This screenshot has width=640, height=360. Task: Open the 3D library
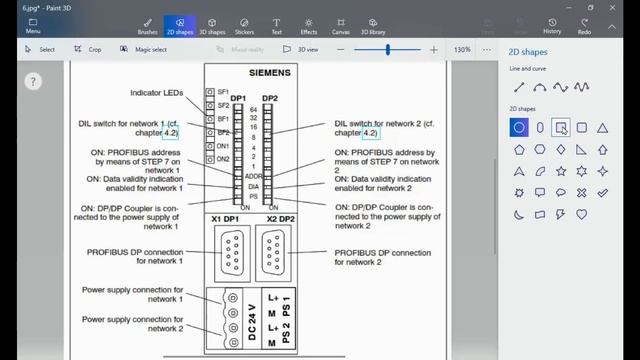pos(373,27)
